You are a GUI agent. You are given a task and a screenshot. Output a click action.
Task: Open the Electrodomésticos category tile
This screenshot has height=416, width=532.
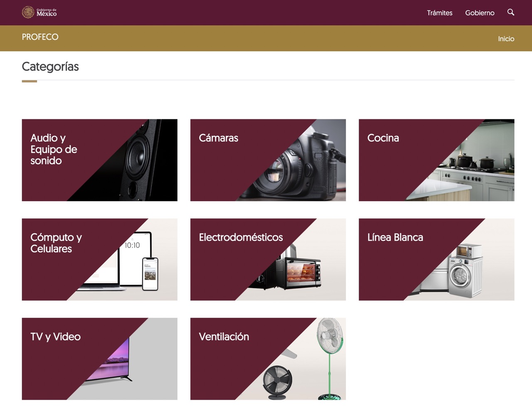pos(268,259)
